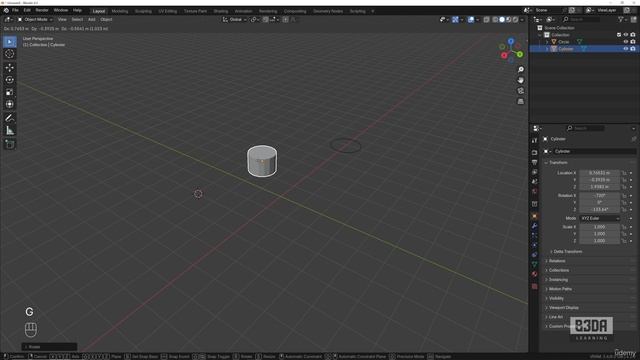Choose the Rotate tool
This screenshot has height=360, width=640.
pos(10,80)
